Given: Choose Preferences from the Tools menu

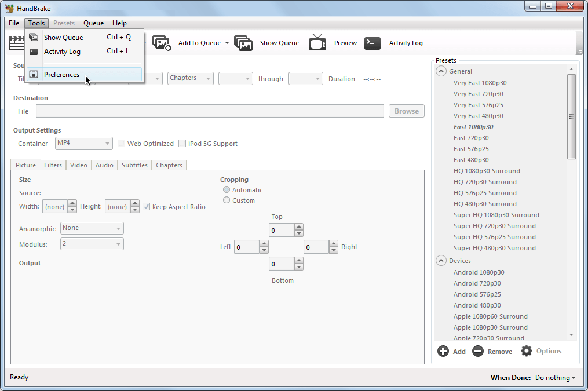Looking at the screenshot, I should point(61,75).
